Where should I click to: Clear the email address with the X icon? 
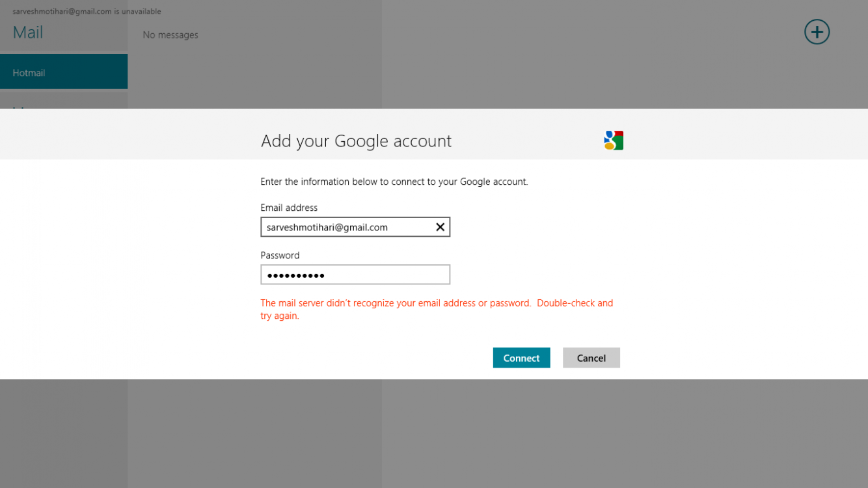point(440,227)
